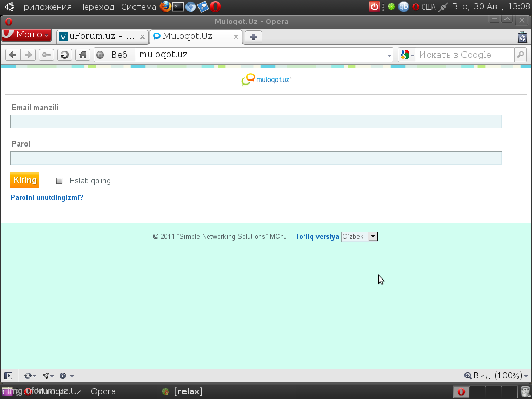Viewport: 532px width, 399px height.
Task: Expand the Opera Unite dropdown arrow
Action: 52,376
